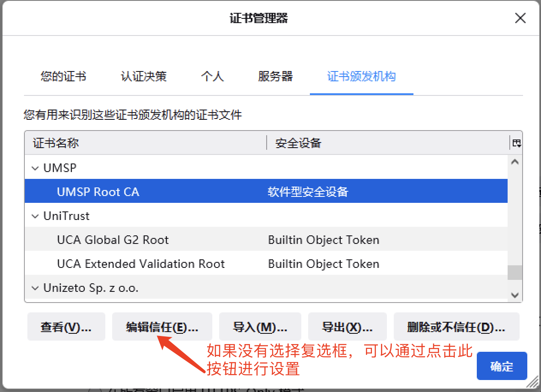Click the 导入(M) import button
Screen dimensions: 541x392
pyautogui.click(x=260, y=327)
